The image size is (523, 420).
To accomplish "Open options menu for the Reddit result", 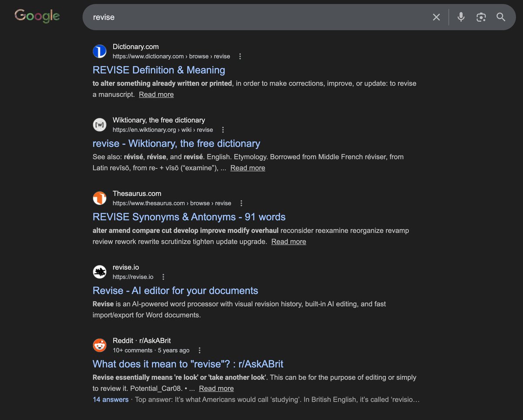I will (199, 350).
